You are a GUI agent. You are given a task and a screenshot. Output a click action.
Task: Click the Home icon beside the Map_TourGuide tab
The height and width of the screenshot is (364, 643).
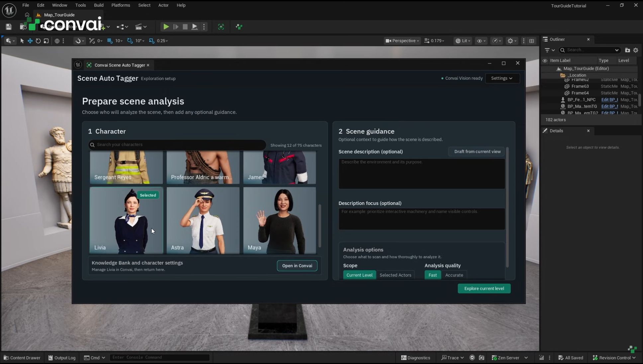[x=27, y=15]
